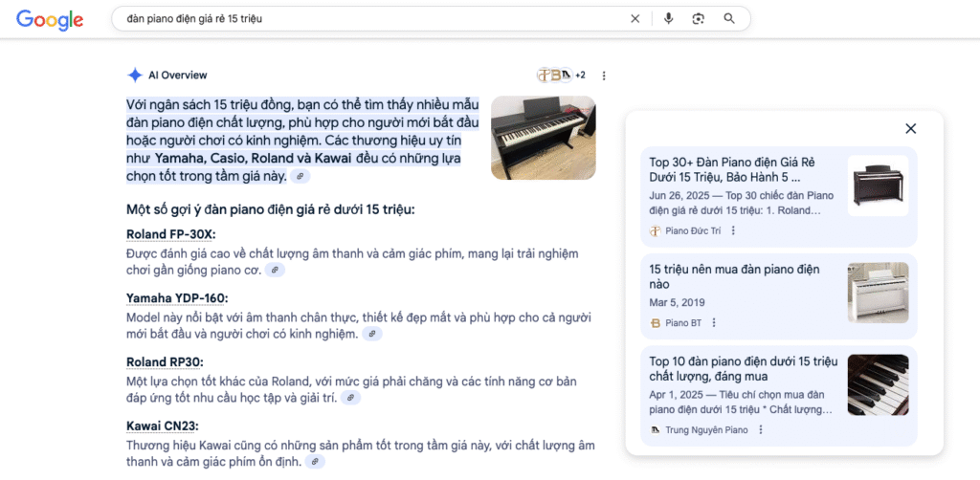The image size is (980, 480).
Task: Click the source link icon after Roland RP30 description
Action: 350,398
